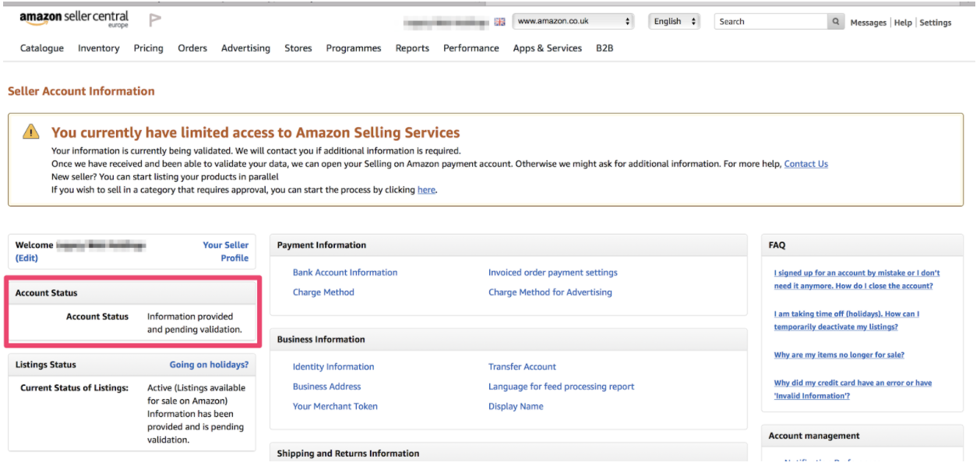Image resolution: width=980 pixels, height=466 pixels.
Task: Open the Orders menu
Action: [x=192, y=48]
